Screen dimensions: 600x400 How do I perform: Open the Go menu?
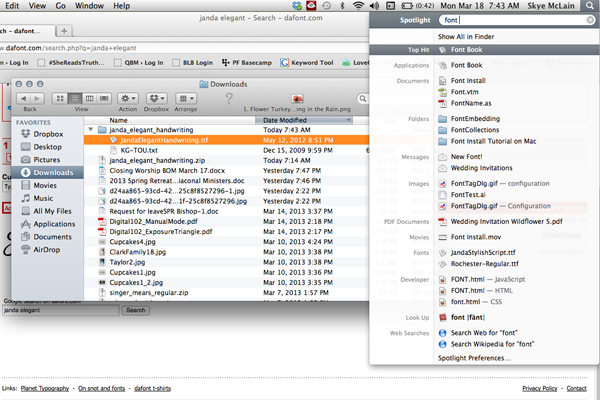click(x=60, y=6)
